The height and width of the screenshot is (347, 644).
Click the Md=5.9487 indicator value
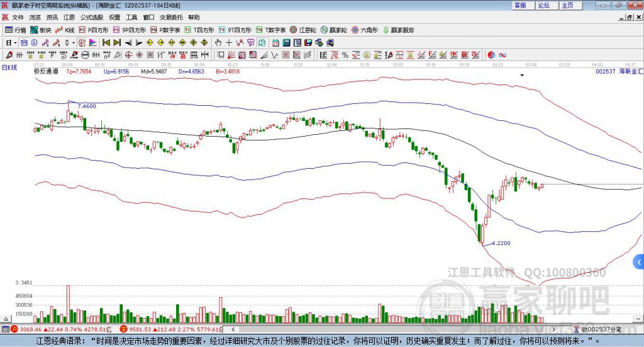click(x=154, y=71)
